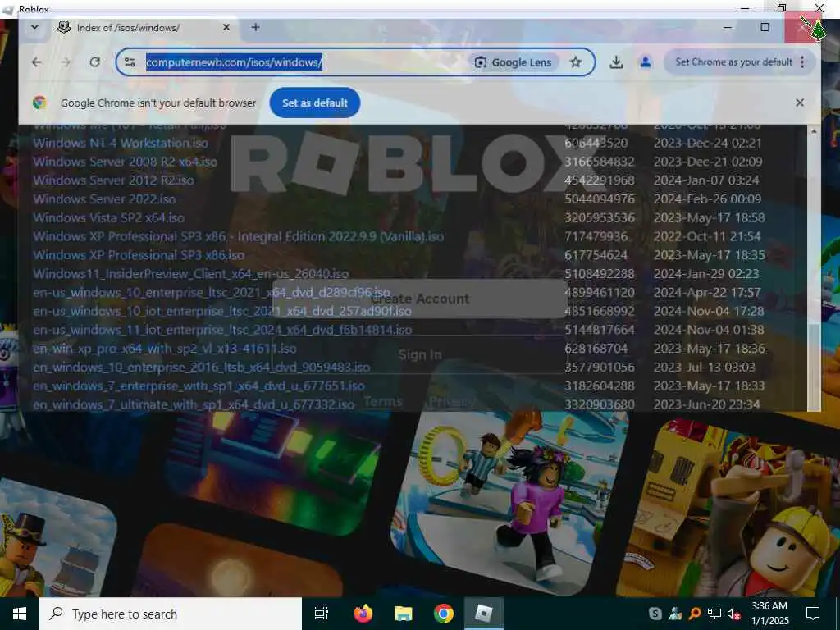840x630 pixels.
Task: Open a new Chrome tab
Action: (256, 27)
